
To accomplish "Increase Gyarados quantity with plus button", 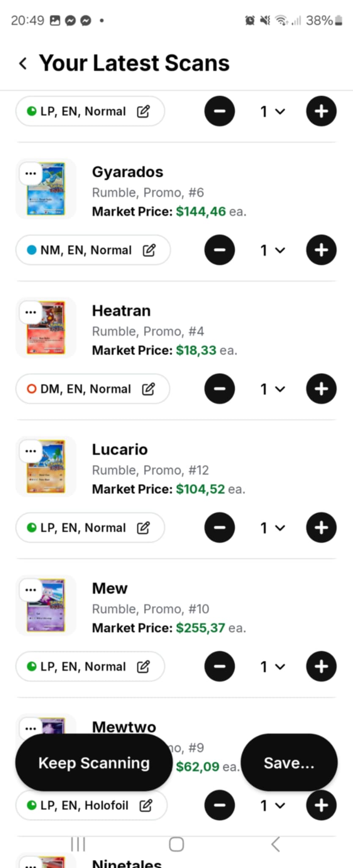I will (x=321, y=250).
